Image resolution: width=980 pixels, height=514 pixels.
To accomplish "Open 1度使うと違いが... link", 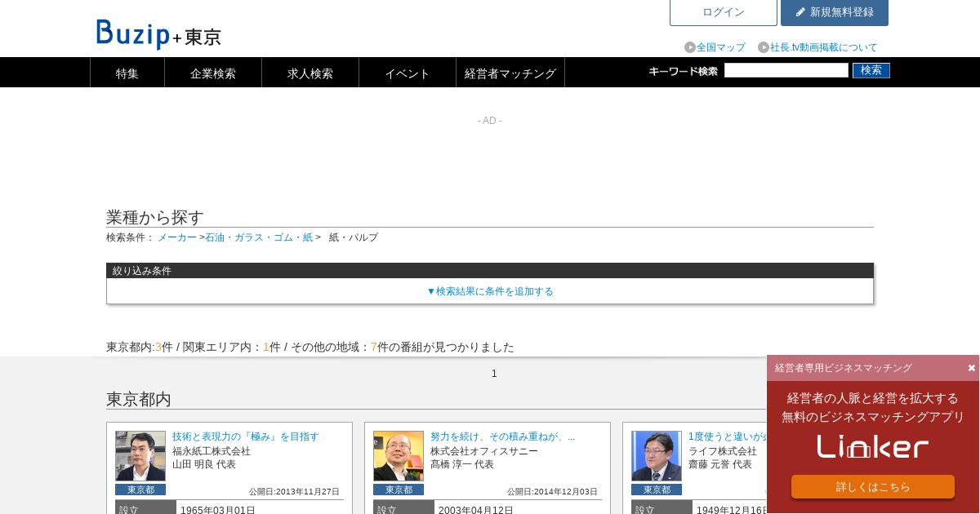I will coord(727,436).
